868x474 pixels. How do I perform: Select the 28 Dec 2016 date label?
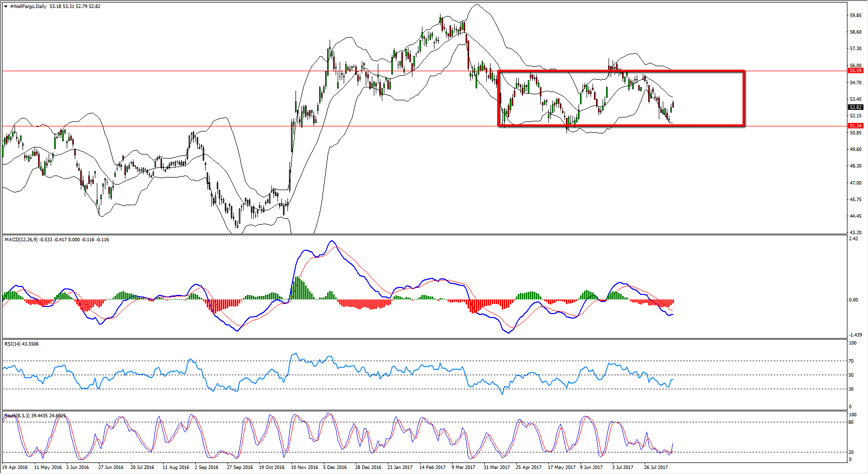[x=368, y=467]
